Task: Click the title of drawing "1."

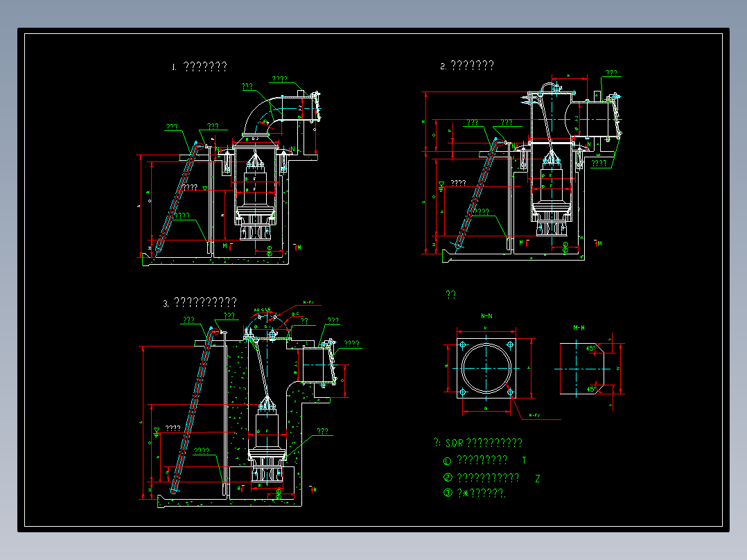Action: tap(200, 67)
